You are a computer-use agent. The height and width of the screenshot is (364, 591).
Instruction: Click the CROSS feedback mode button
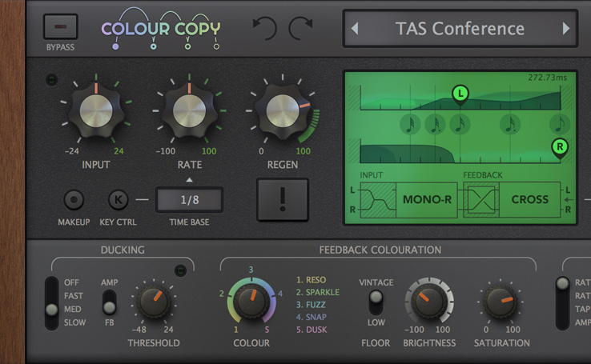529,199
